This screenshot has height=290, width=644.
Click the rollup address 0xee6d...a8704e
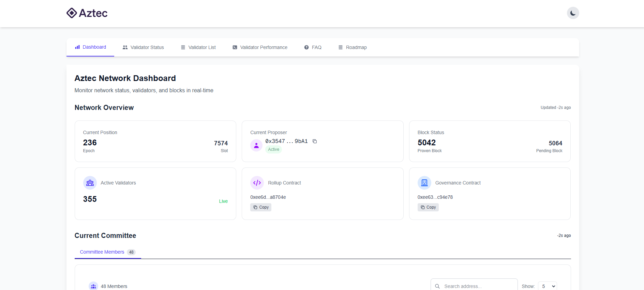(268, 197)
